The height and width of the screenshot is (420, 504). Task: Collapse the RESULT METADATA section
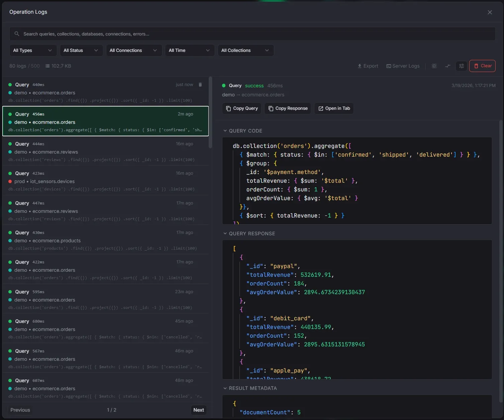coord(250,388)
